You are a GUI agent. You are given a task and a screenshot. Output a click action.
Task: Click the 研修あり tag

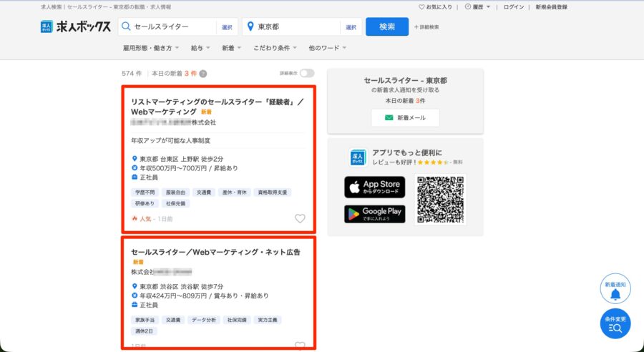(144, 203)
